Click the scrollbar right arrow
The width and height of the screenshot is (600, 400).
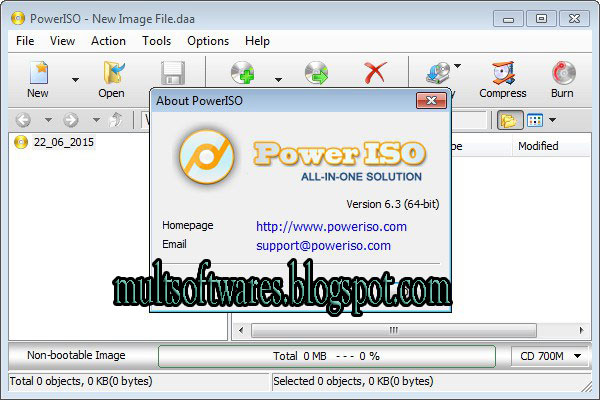pyautogui.click(x=582, y=330)
